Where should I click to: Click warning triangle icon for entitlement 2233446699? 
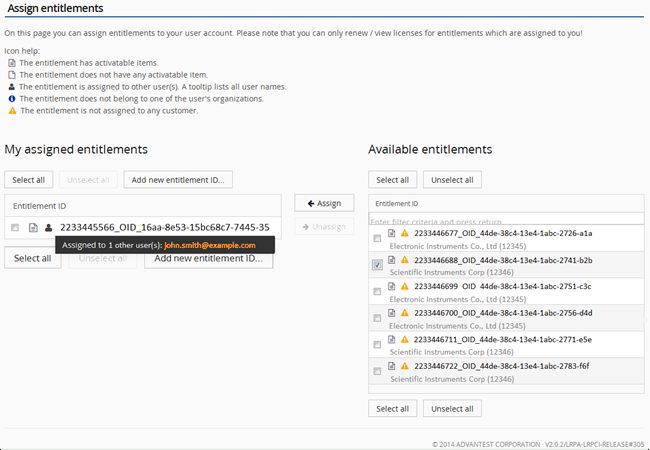pyautogui.click(x=405, y=286)
